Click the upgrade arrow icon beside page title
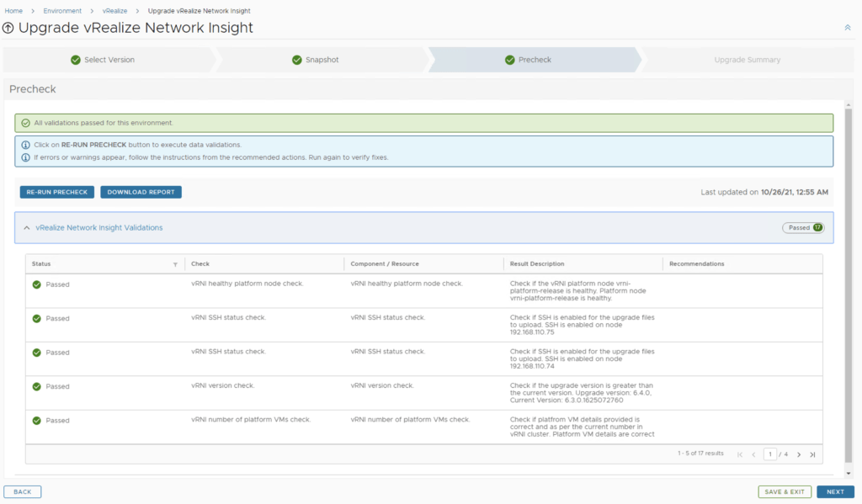 [8, 28]
